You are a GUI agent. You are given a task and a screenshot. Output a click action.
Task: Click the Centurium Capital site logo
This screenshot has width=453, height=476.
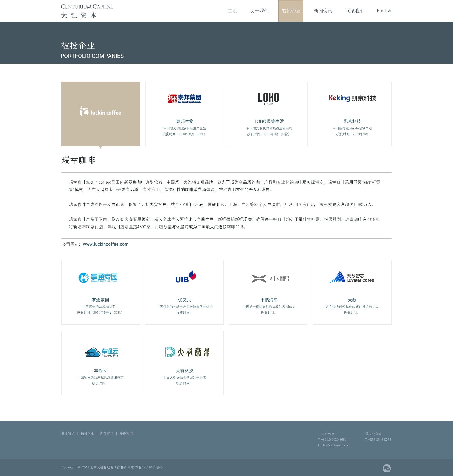point(87,11)
